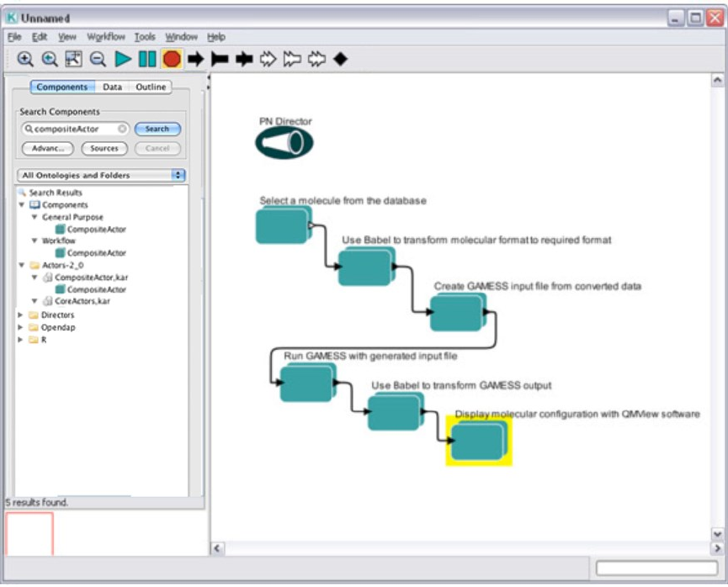Open the Workflow menu
The image size is (728, 587).
tap(106, 37)
